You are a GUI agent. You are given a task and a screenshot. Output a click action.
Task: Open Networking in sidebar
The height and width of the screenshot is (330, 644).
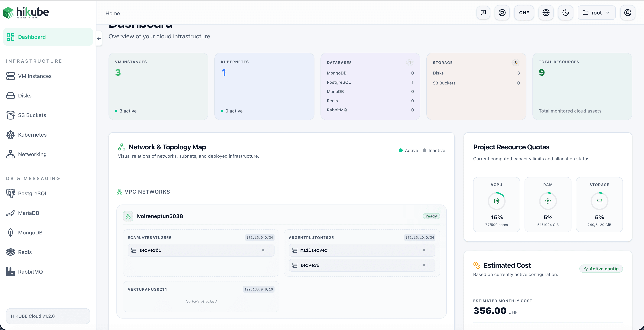coord(48,154)
